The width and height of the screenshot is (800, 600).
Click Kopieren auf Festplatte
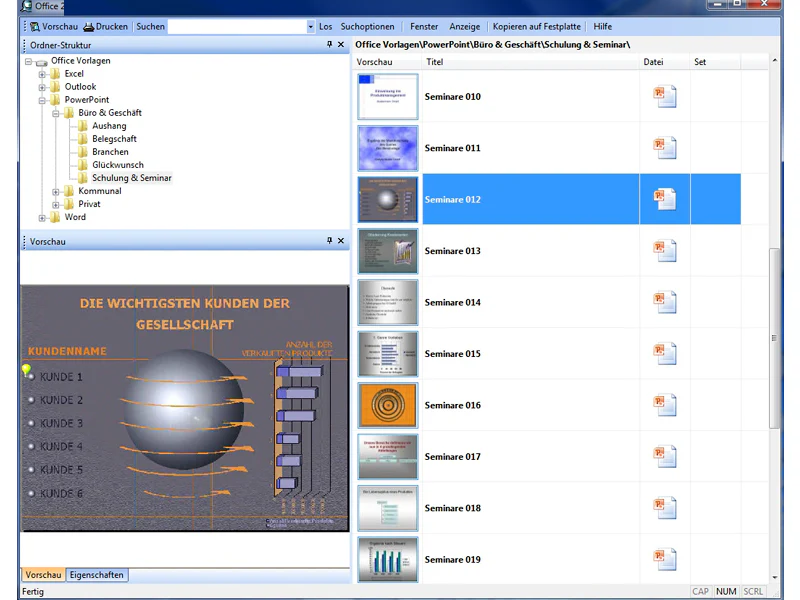(x=537, y=27)
